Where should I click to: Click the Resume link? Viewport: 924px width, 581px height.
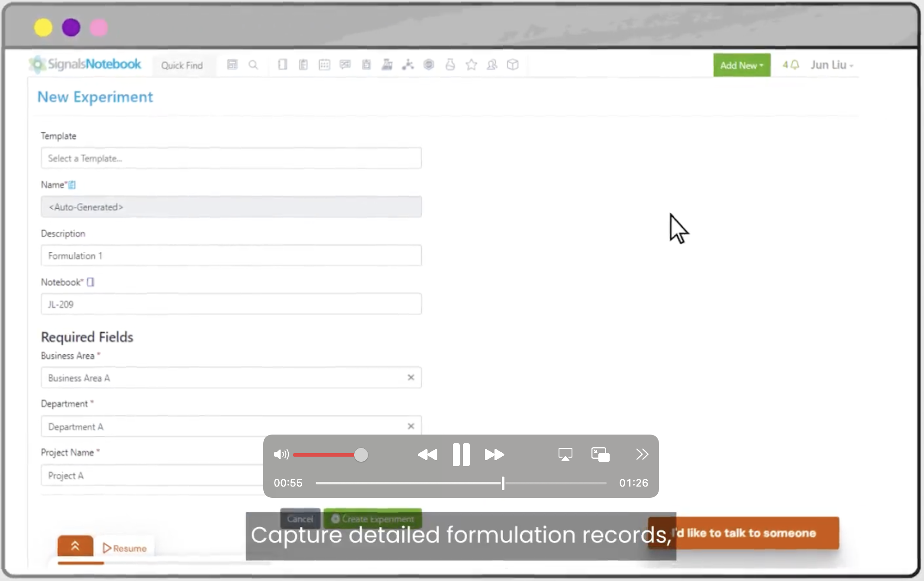(x=125, y=549)
